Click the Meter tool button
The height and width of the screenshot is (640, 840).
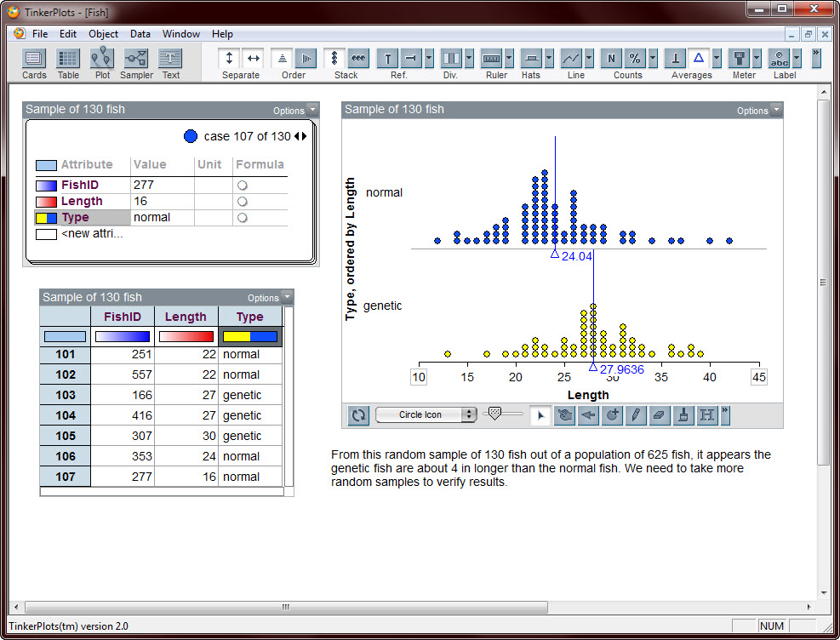pos(739,58)
